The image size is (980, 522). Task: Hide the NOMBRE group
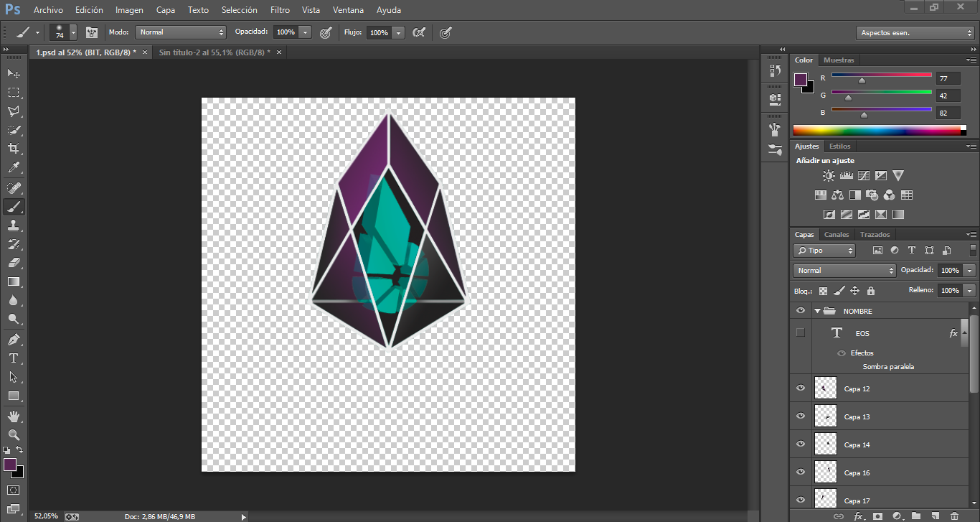tap(801, 311)
